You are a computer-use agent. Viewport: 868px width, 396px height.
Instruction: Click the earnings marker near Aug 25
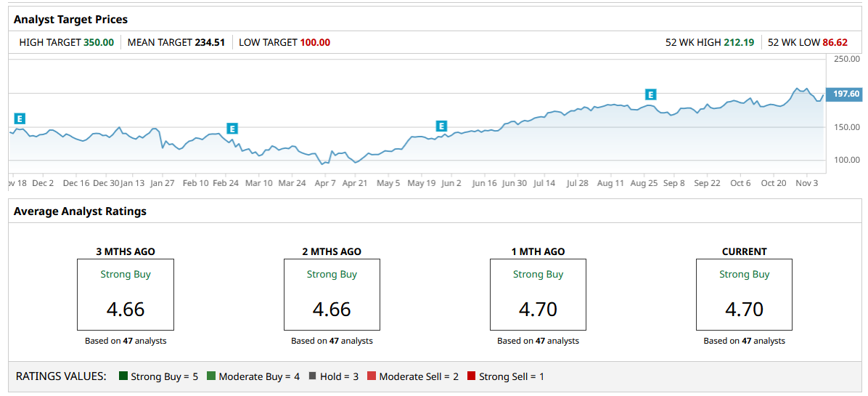coord(651,94)
